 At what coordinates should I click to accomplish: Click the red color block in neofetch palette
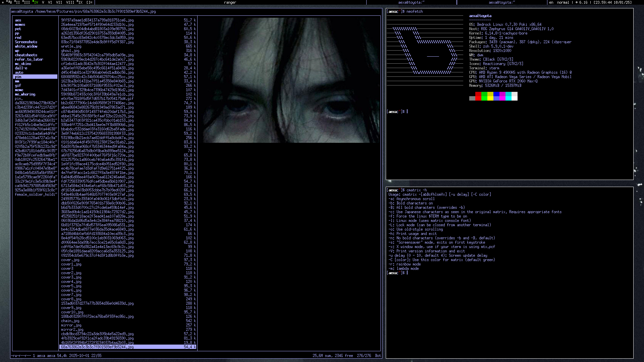[478, 96]
